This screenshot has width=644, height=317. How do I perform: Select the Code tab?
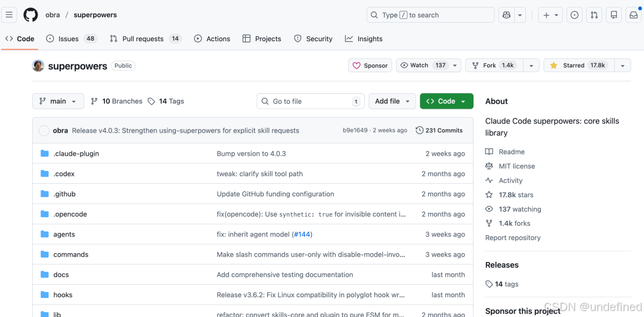point(20,39)
